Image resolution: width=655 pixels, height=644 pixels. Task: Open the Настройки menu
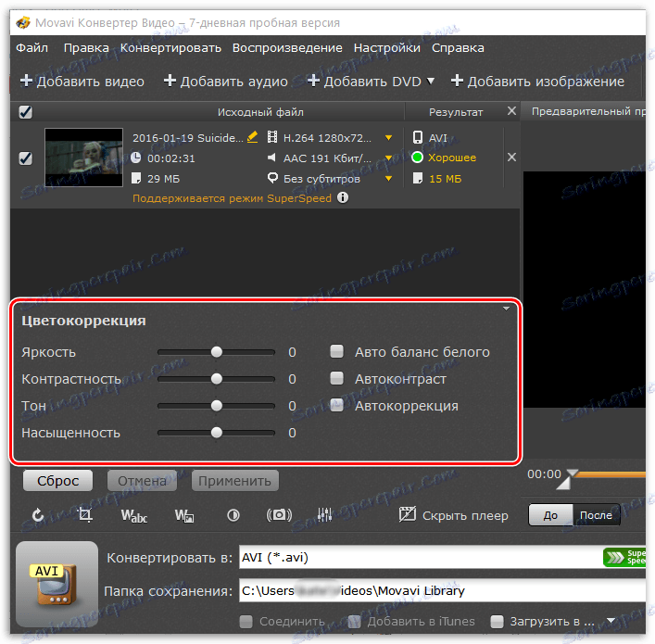[x=387, y=48]
